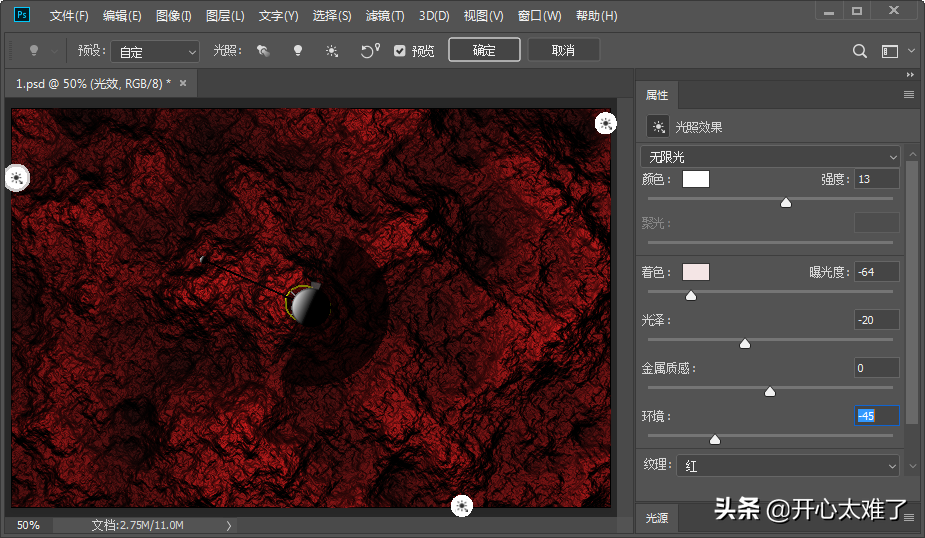The image size is (925, 538).
Task: Select the light handle at canvas left edge
Action: click(x=17, y=178)
